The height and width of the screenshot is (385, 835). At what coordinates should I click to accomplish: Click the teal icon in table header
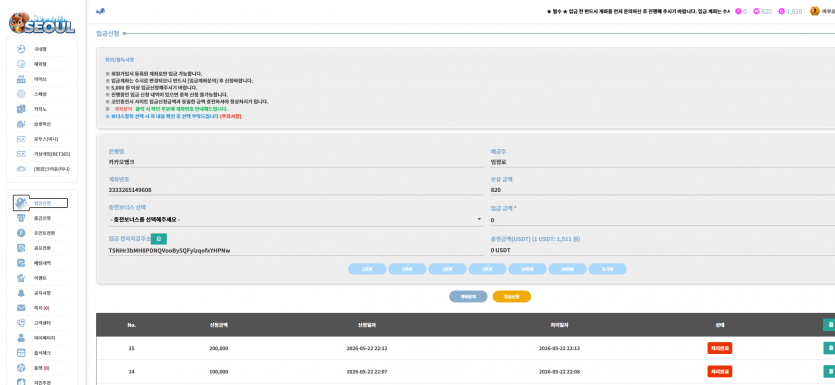829,324
